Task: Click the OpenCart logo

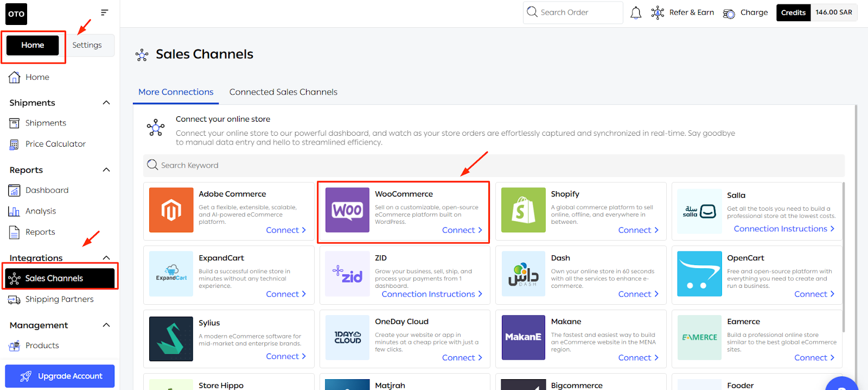Action: 700,274
